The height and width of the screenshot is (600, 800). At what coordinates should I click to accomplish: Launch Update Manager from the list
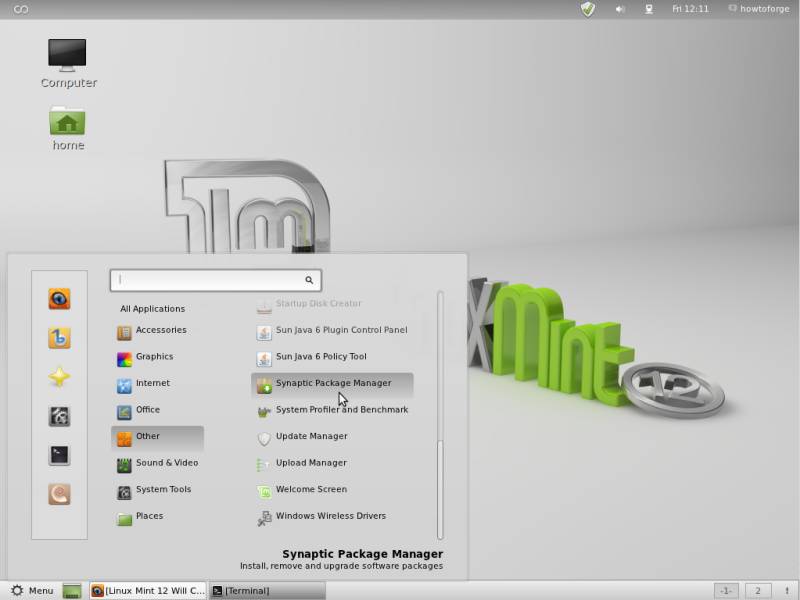[332, 437]
